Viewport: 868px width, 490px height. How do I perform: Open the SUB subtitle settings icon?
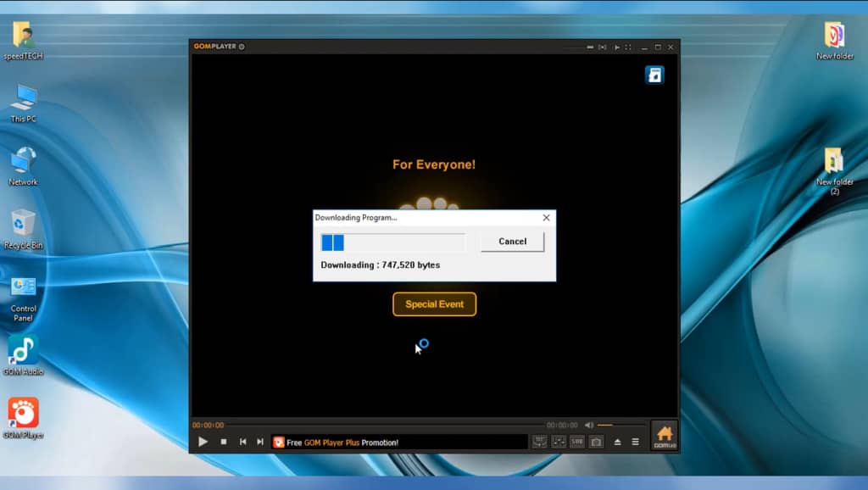(577, 442)
